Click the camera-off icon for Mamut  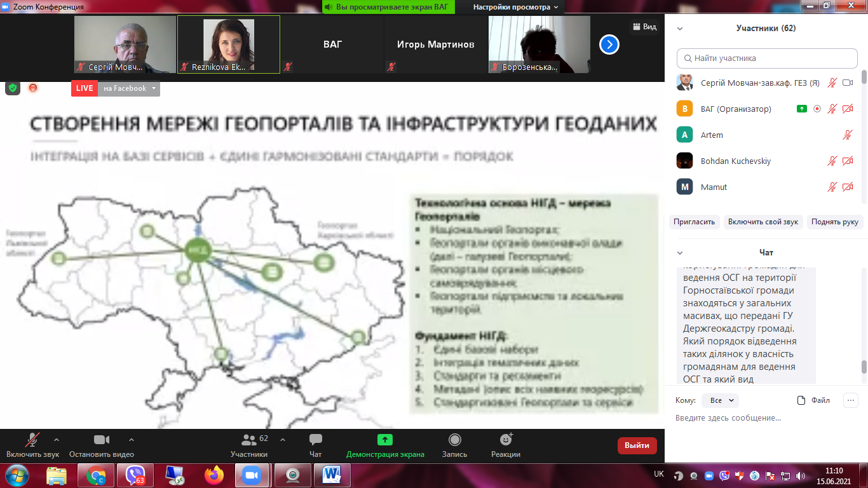point(848,187)
